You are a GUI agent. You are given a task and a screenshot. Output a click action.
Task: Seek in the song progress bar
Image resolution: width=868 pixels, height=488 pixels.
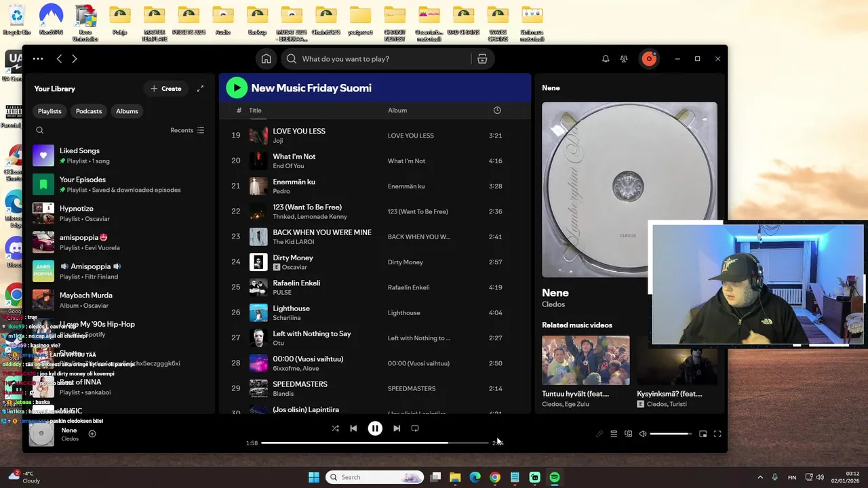(374, 443)
